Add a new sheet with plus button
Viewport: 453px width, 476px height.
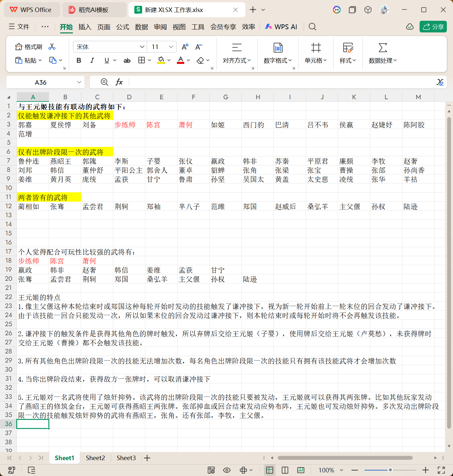point(147,458)
